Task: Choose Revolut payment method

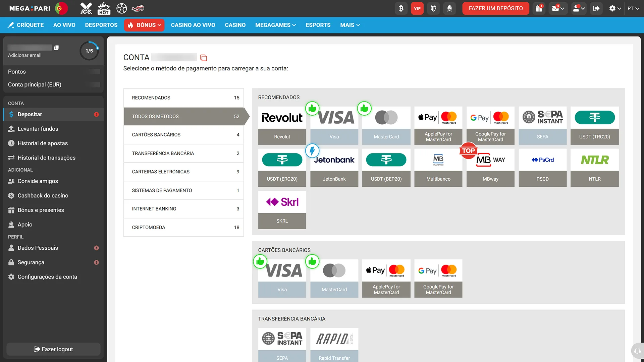Action: 282,126
